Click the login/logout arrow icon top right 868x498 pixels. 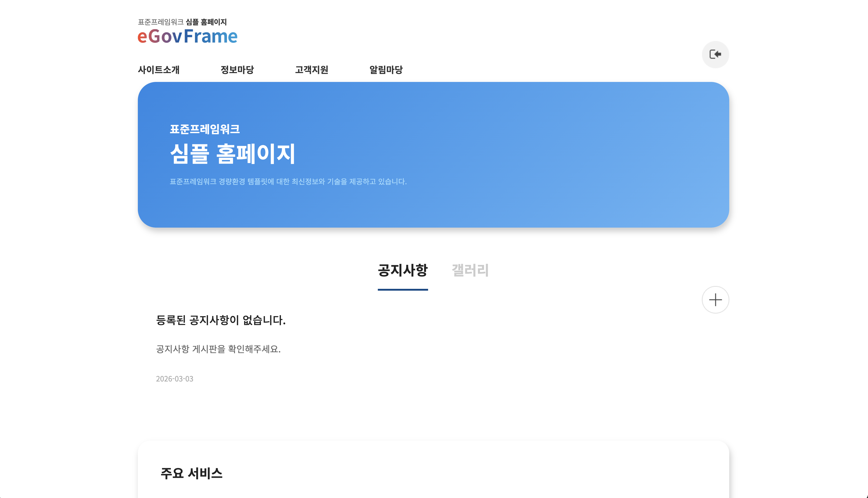(715, 54)
